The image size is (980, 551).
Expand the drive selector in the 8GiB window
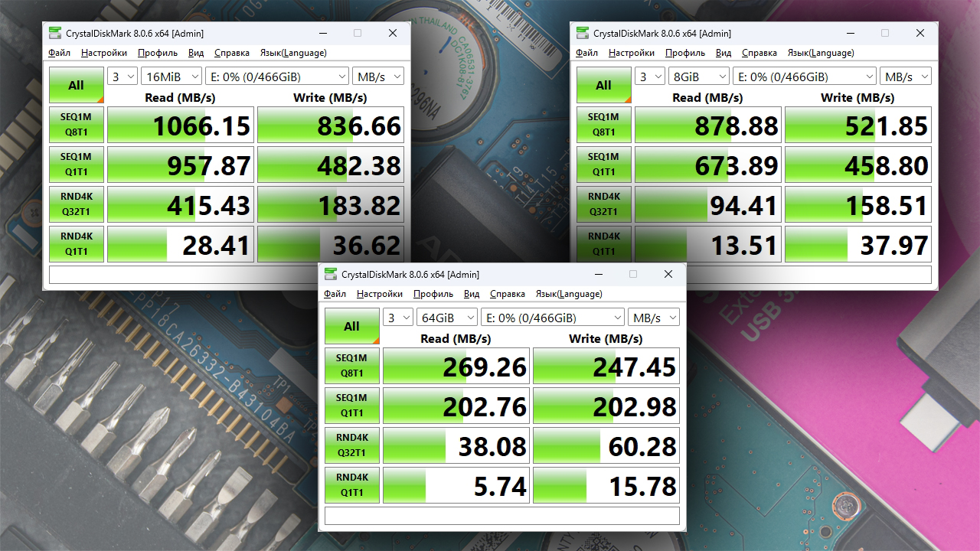805,77
